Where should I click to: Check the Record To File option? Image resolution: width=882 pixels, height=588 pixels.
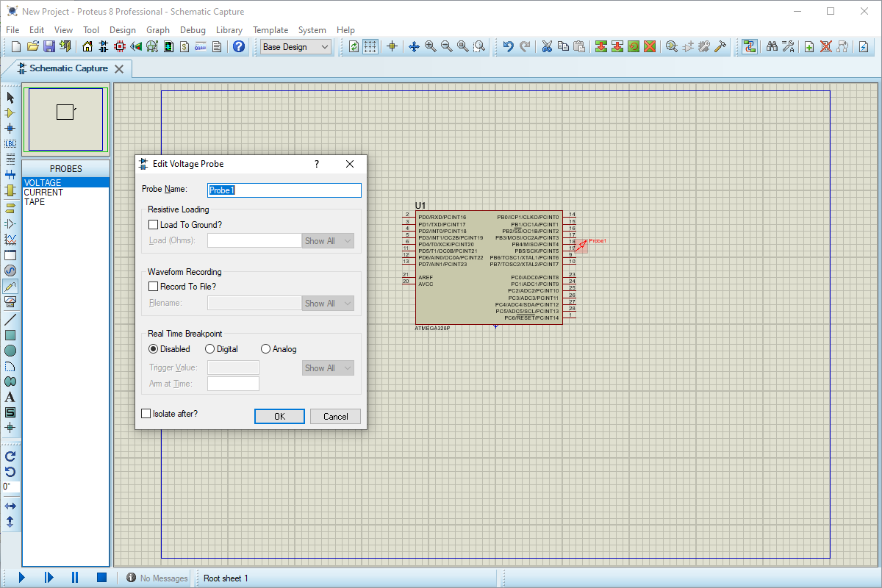[x=154, y=287]
